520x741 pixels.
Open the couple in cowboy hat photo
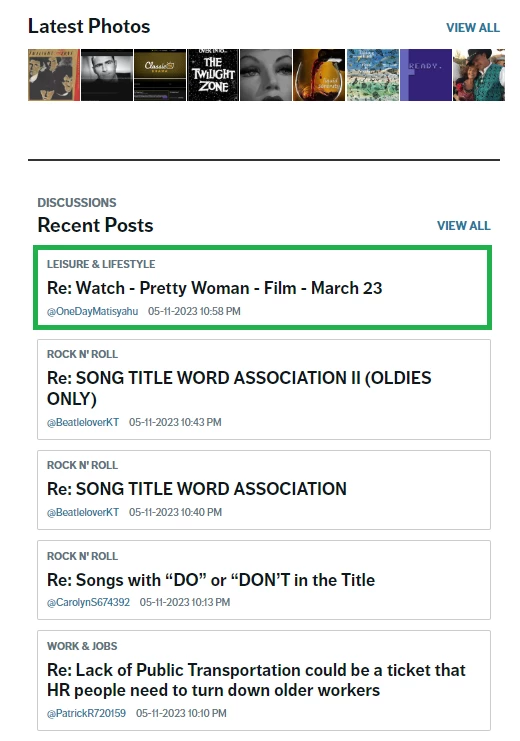[479, 75]
